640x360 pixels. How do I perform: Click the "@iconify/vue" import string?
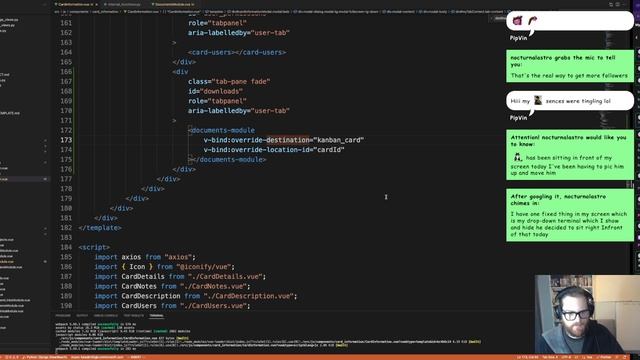coord(204,267)
